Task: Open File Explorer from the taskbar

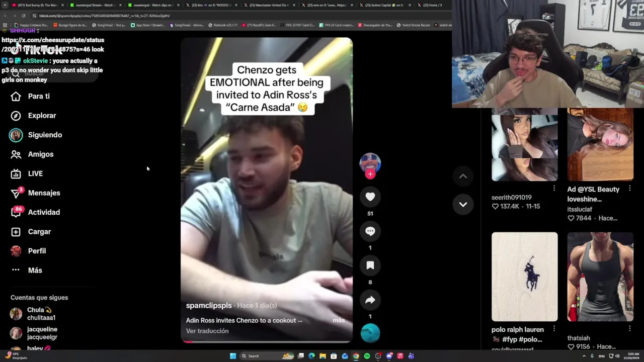Action: [323, 356]
